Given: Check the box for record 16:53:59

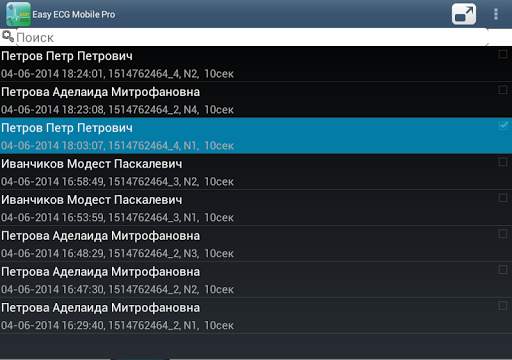Looking at the screenshot, I should pos(503,198).
